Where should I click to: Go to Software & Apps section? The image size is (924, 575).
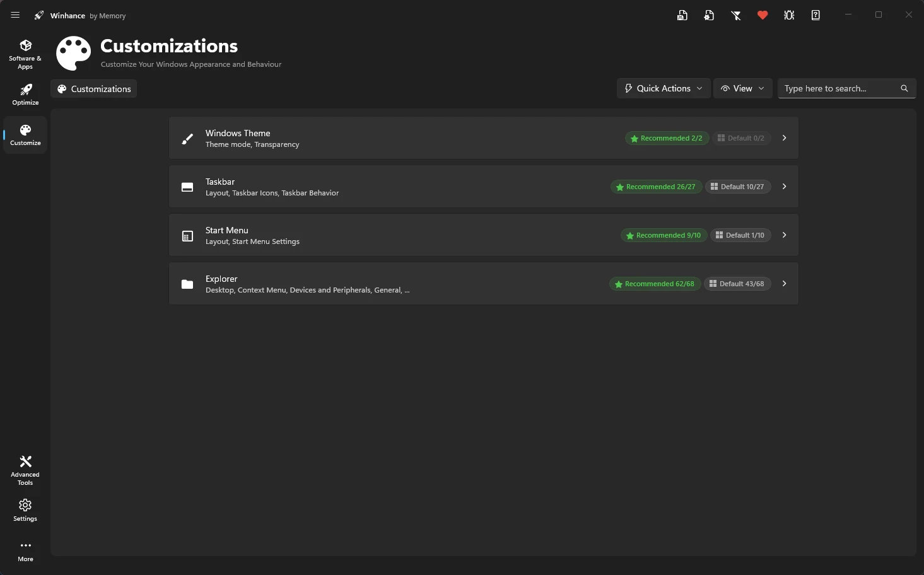point(25,54)
